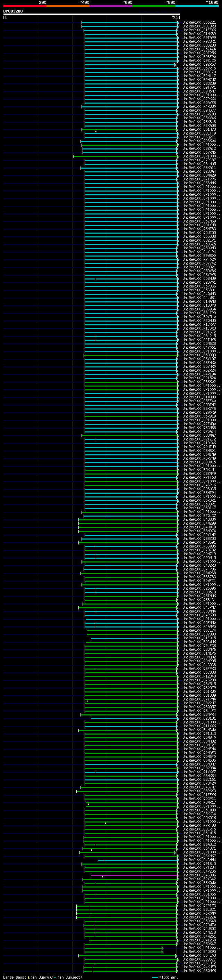Select hit label UniRef100_O61065

199,894
